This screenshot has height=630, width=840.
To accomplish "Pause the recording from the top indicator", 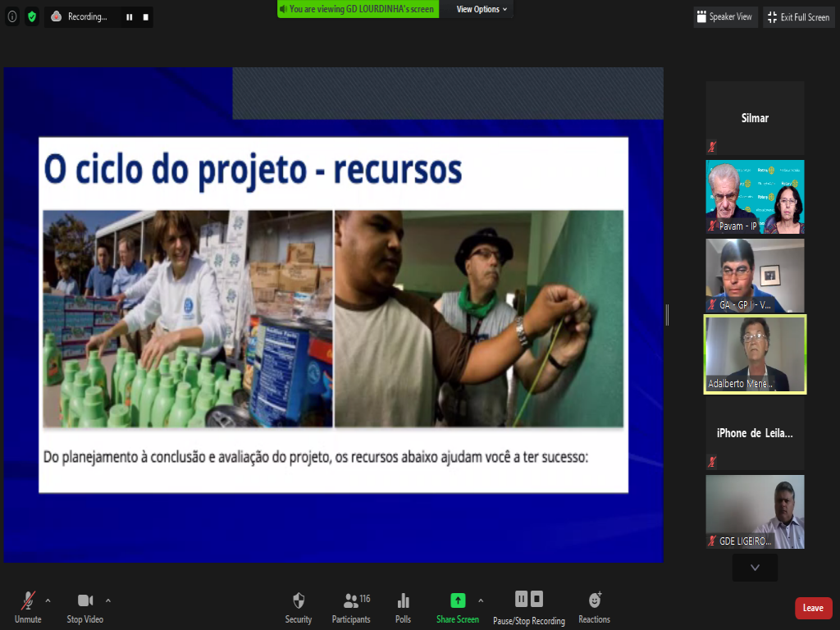I will click(x=129, y=17).
